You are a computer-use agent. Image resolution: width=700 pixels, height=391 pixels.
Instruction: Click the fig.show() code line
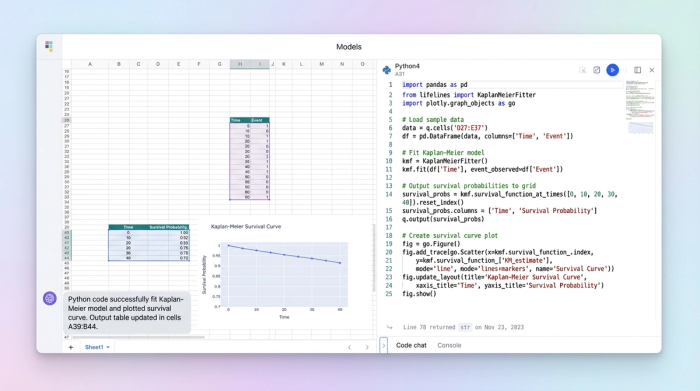coord(419,294)
